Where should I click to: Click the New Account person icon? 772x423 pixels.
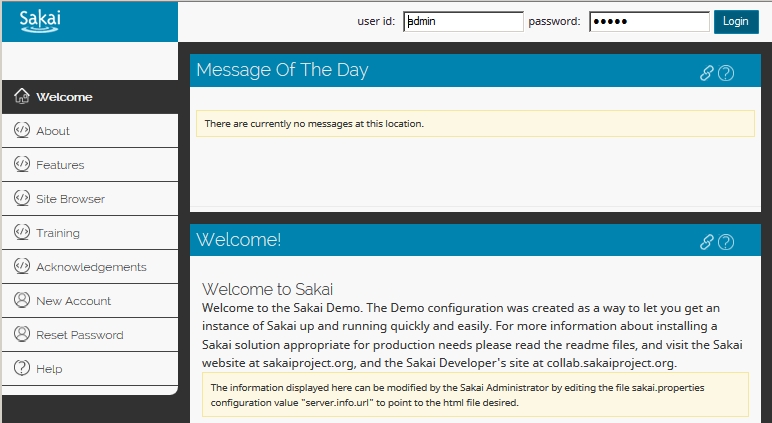click(x=22, y=301)
